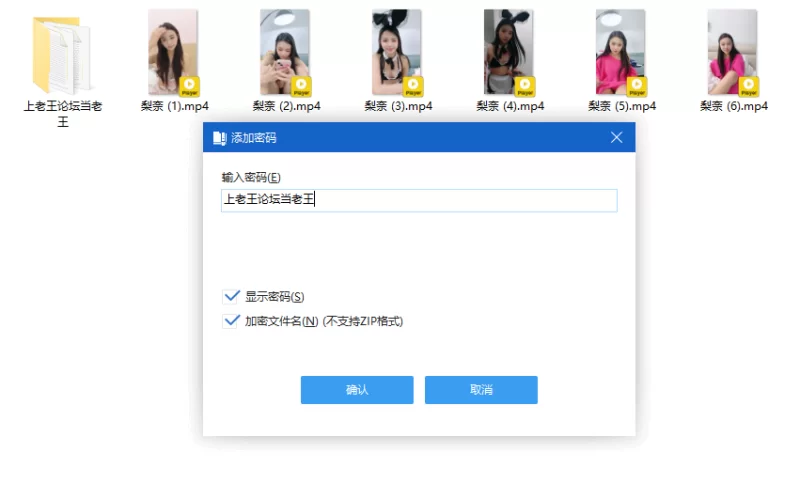The height and width of the screenshot is (484, 800).
Task: Confirm password with the 确认 button
Action: click(x=357, y=390)
